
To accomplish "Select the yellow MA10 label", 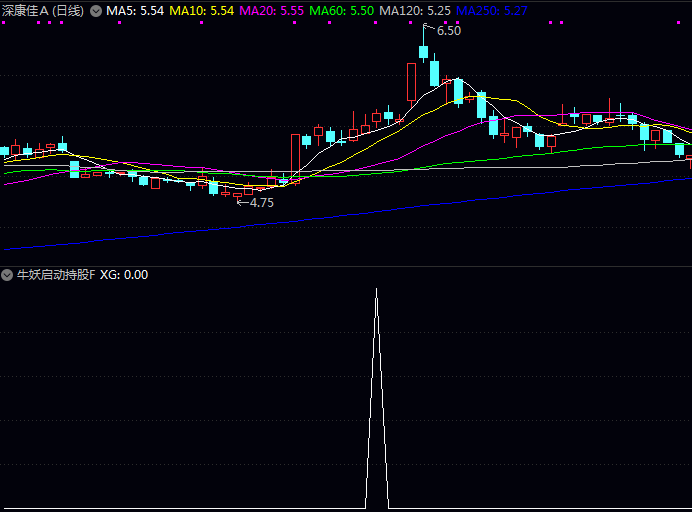I will [202, 11].
